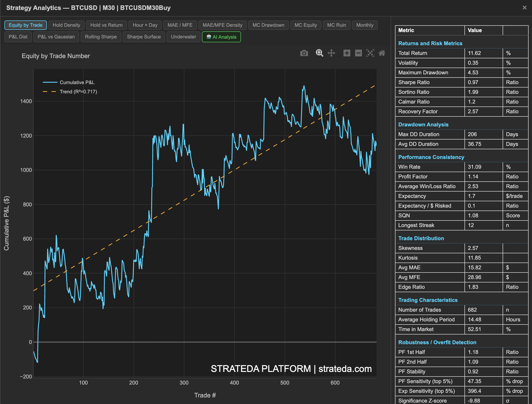The image size is (532, 404).
Task: Select the box zoom magnifier tool
Action: tap(319, 53)
